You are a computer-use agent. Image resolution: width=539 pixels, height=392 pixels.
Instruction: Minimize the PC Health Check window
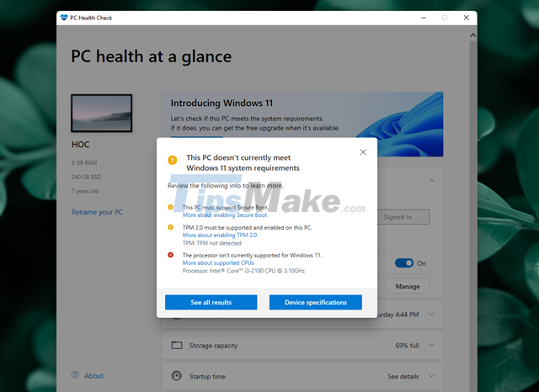[x=424, y=18]
